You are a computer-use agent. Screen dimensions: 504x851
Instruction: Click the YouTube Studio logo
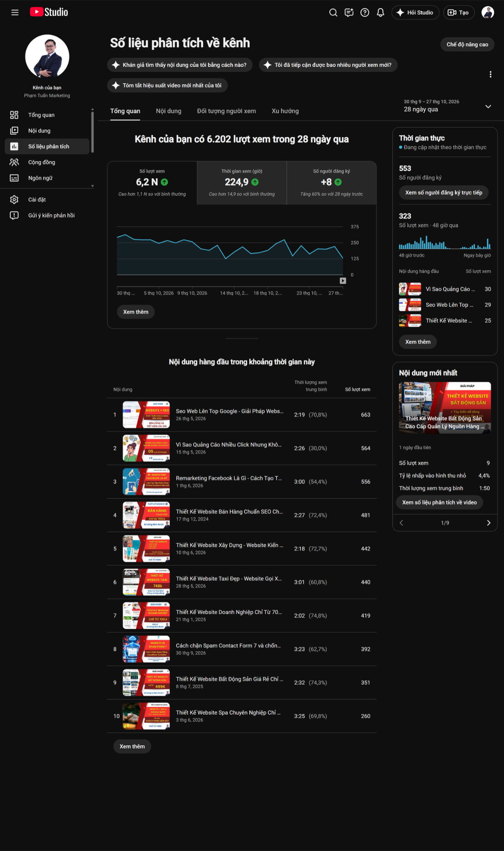[49, 12]
